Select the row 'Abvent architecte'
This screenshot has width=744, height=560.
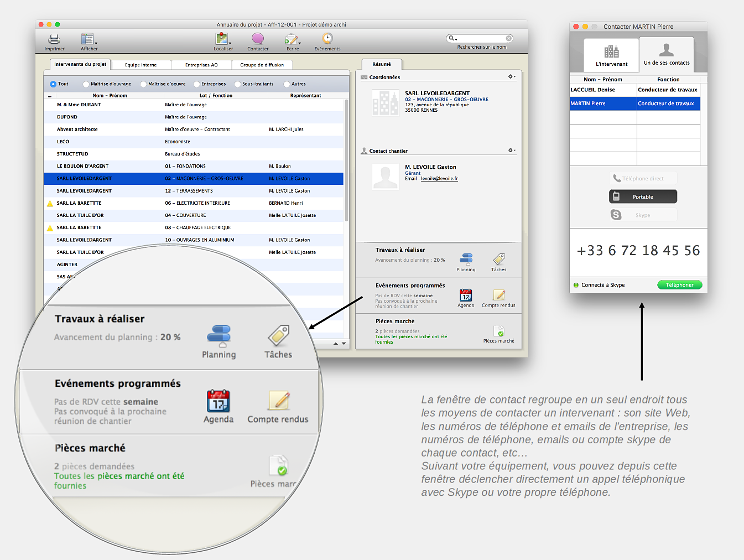tap(194, 129)
